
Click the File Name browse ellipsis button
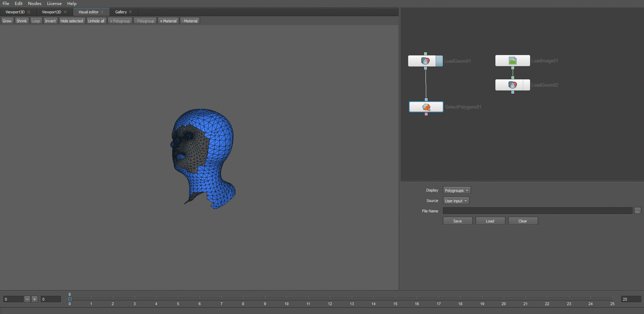click(637, 211)
